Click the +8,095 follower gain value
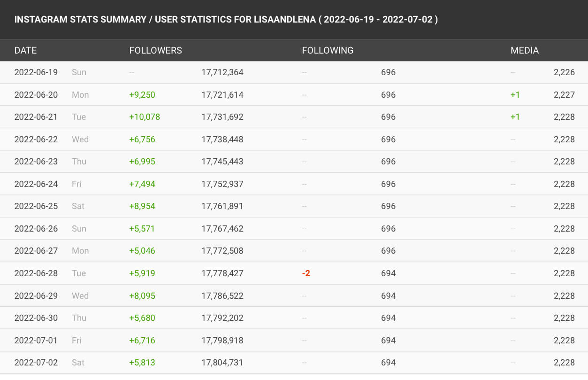Viewport: 588px width, 380px height. [142, 296]
